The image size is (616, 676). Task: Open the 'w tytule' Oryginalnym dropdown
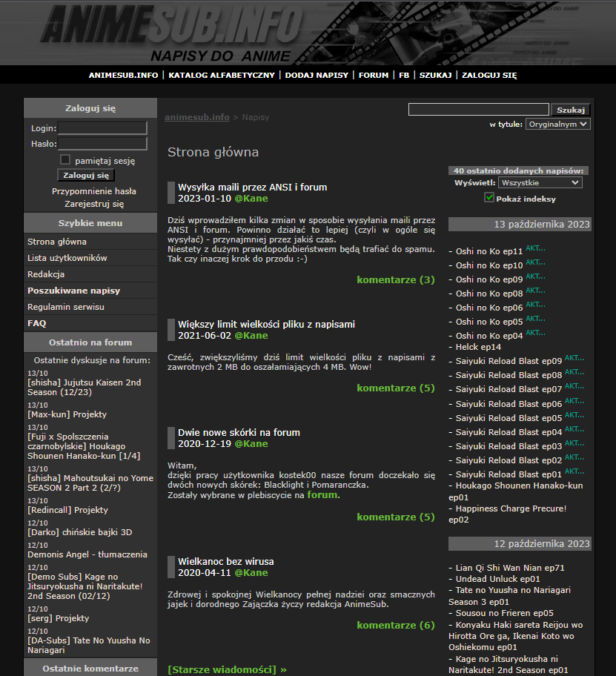pos(557,125)
